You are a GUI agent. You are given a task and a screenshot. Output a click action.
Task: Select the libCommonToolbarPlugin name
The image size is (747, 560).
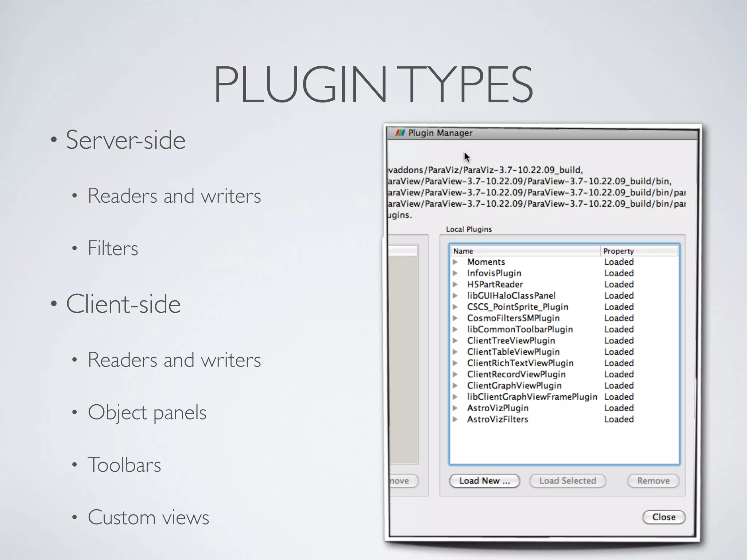click(x=520, y=329)
